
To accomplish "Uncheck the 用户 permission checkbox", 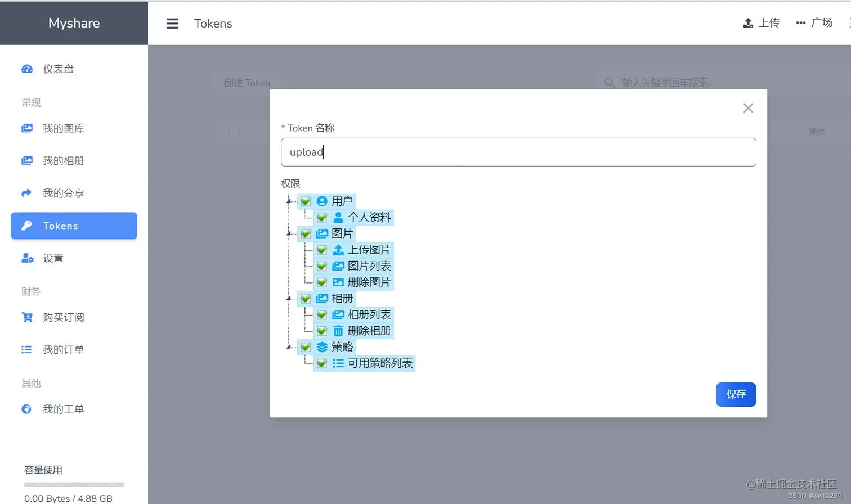I will coord(306,201).
